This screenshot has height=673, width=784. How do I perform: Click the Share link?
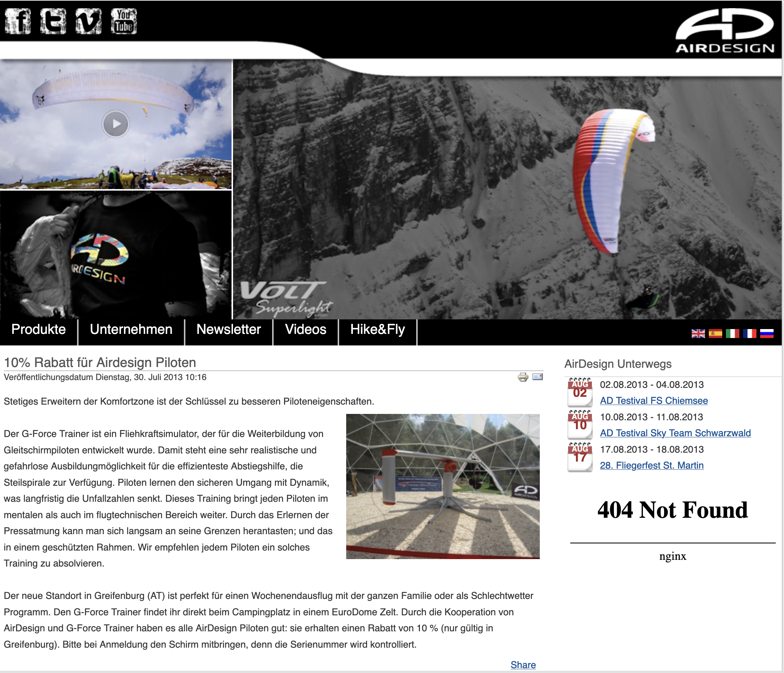523,665
